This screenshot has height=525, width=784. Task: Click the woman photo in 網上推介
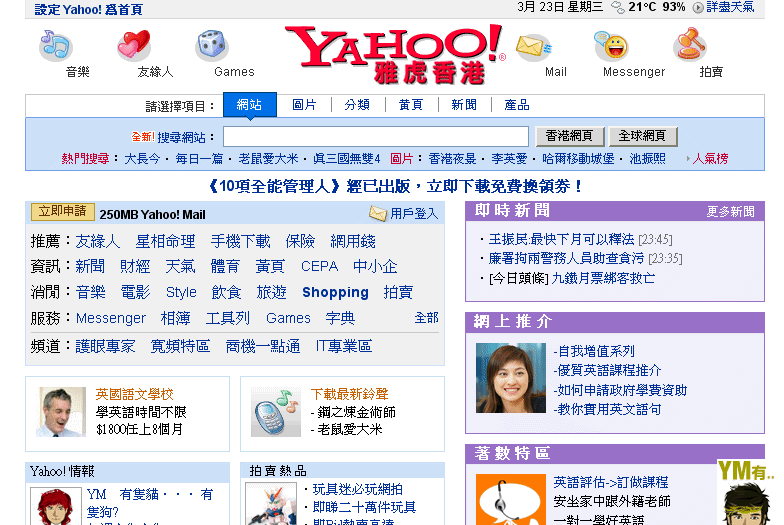[x=510, y=378]
